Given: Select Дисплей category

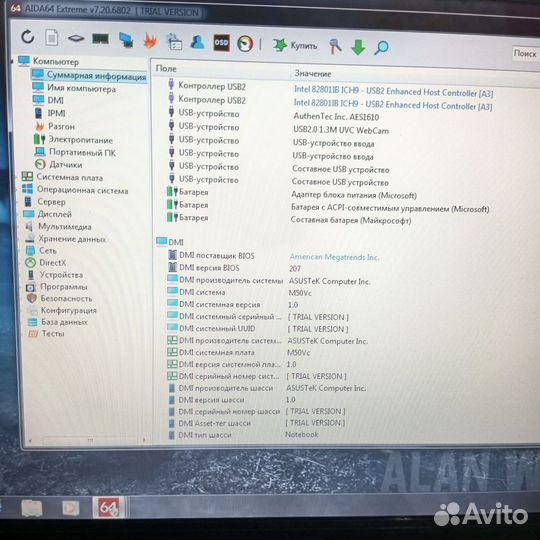Looking at the screenshot, I should (x=48, y=214).
